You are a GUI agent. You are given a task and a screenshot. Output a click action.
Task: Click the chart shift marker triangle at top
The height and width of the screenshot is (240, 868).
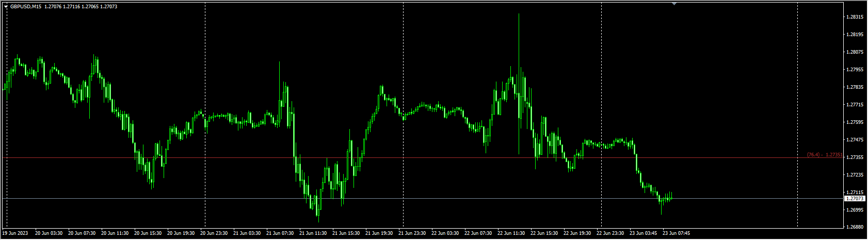click(x=674, y=4)
